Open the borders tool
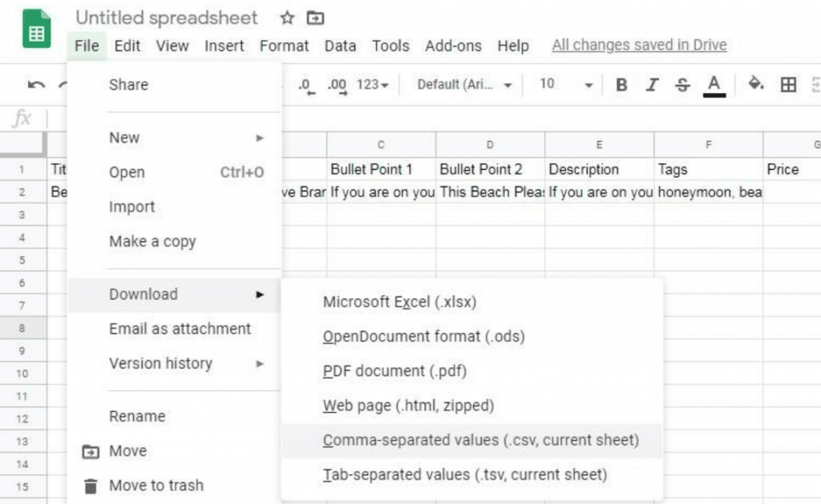This screenshot has height=504, width=821. [x=788, y=85]
